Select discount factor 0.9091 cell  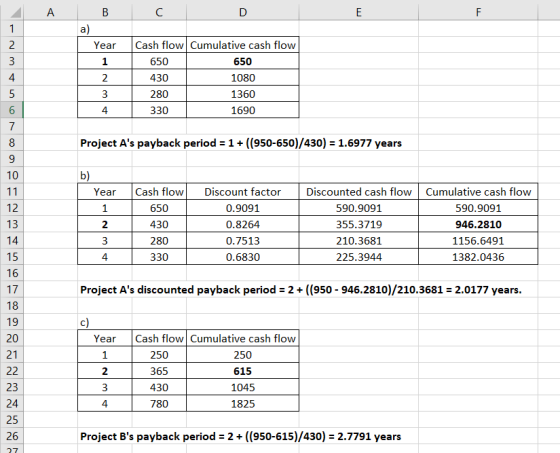pyautogui.click(x=242, y=208)
